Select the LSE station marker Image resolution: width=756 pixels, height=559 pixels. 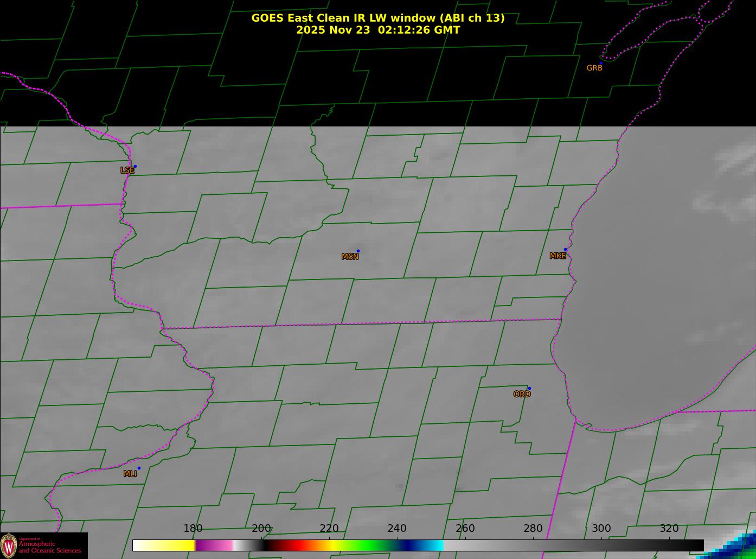point(135,166)
